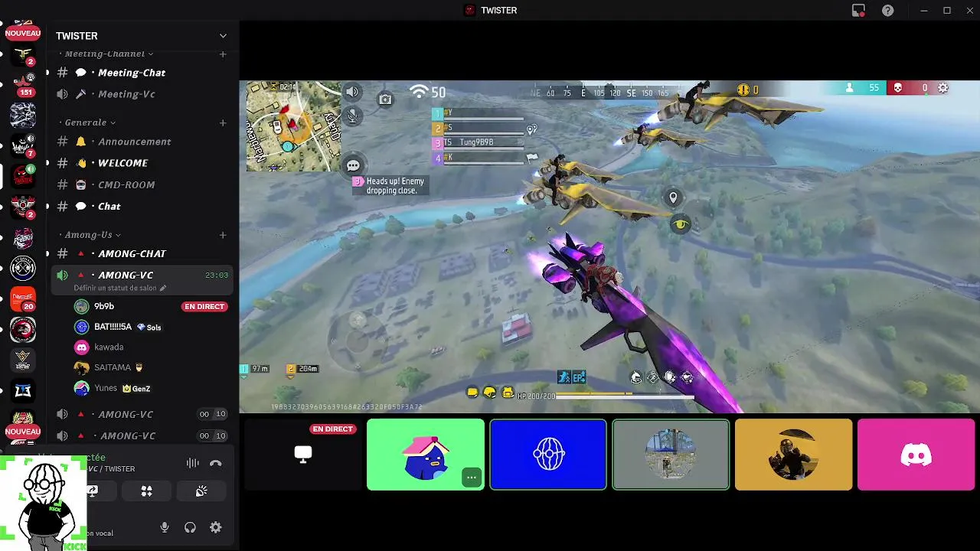Open the blue LS server icon
The width and height of the screenshot is (980, 551).
23,391
